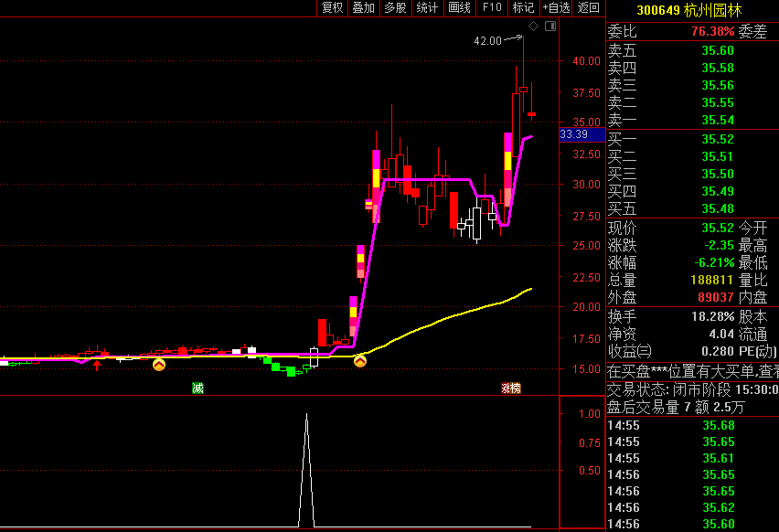Click the stock title 300649 杭州园林
The image size is (779, 532).
click(x=689, y=10)
